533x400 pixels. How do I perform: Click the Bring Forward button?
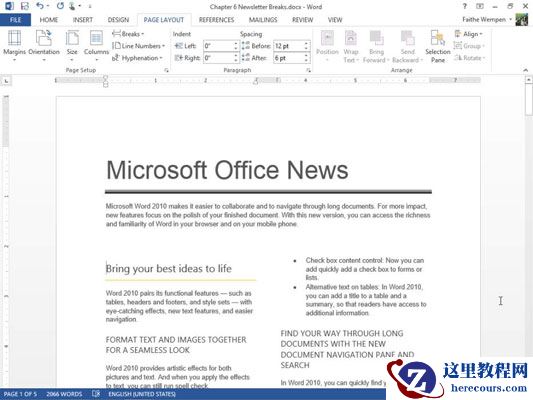click(376, 46)
